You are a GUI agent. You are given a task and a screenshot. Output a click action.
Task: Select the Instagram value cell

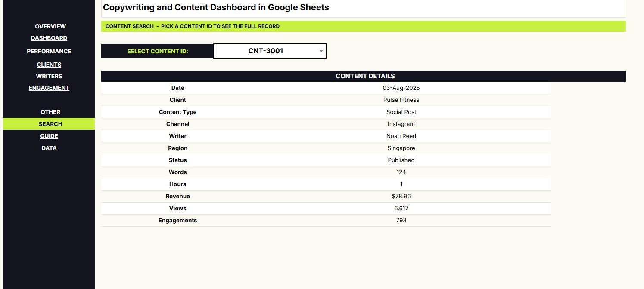coord(401,124)
